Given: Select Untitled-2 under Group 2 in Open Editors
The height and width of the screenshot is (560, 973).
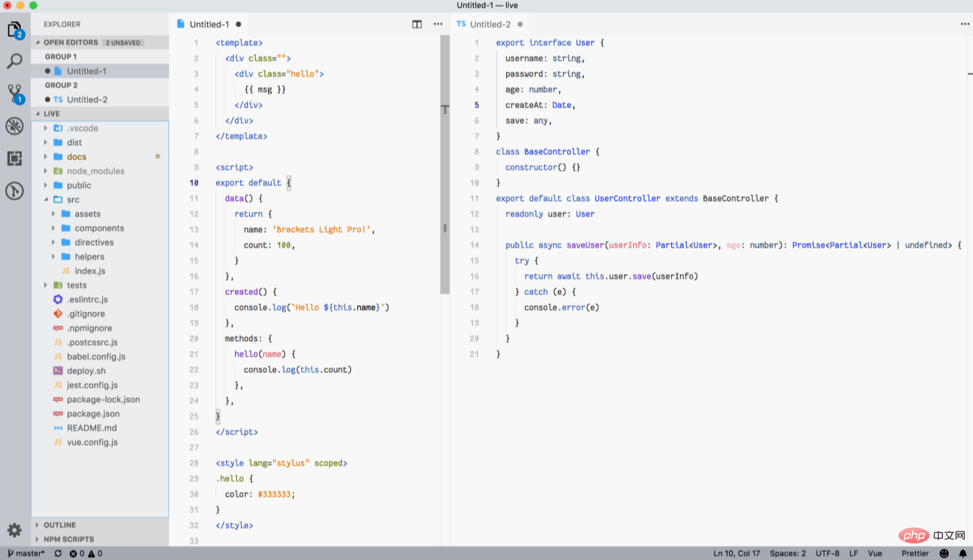Looking at the screenshot, I should pos(100,100).
